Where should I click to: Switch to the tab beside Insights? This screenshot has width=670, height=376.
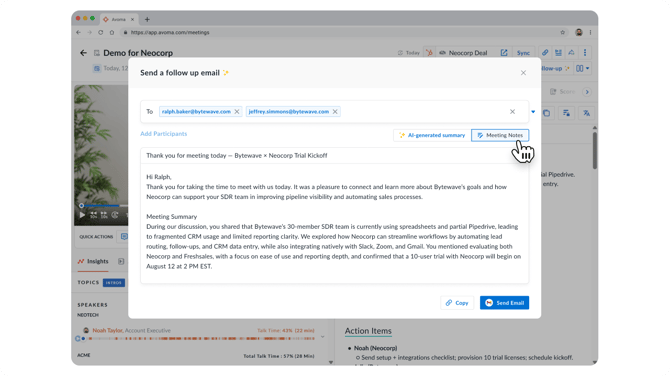coord(121,261)
